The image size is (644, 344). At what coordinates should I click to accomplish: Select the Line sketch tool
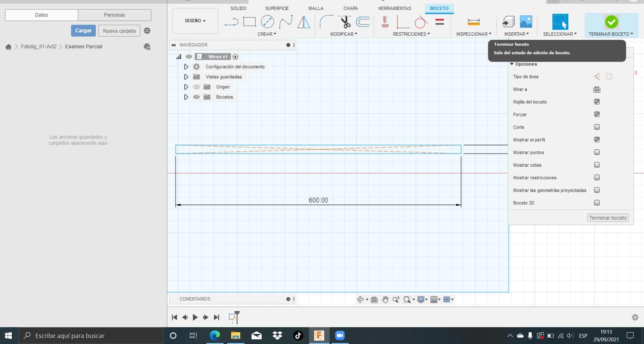click(231, 22)
